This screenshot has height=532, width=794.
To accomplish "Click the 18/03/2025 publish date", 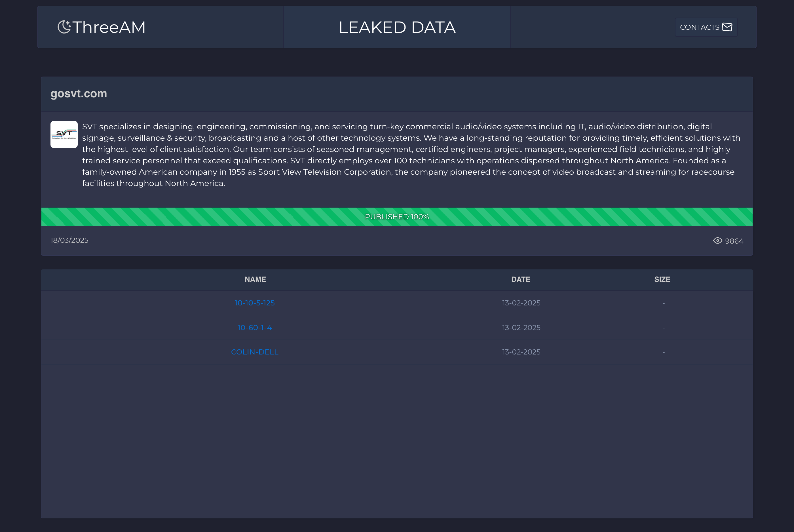I will pos(69,240).
